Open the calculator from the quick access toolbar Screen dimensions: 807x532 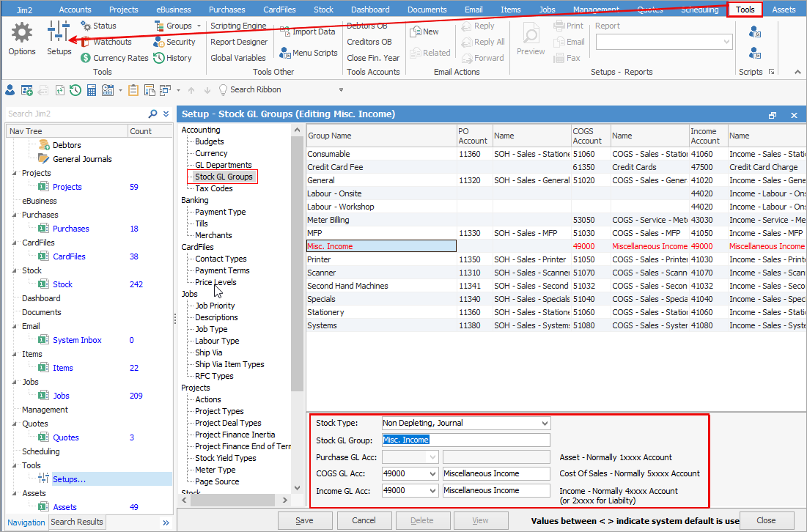[x=92, y=91]
